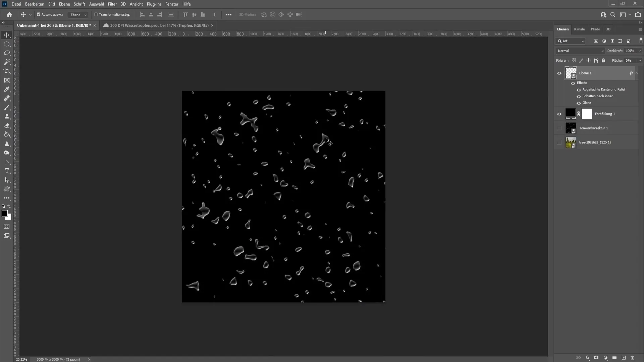Switch to Pfade tab

(595, 29)
